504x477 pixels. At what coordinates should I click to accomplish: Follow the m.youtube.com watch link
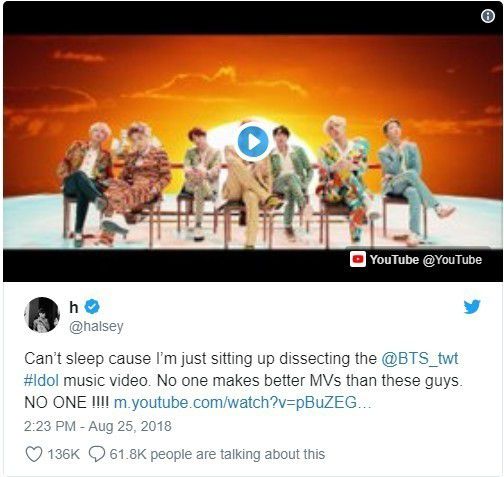point(242,402)
